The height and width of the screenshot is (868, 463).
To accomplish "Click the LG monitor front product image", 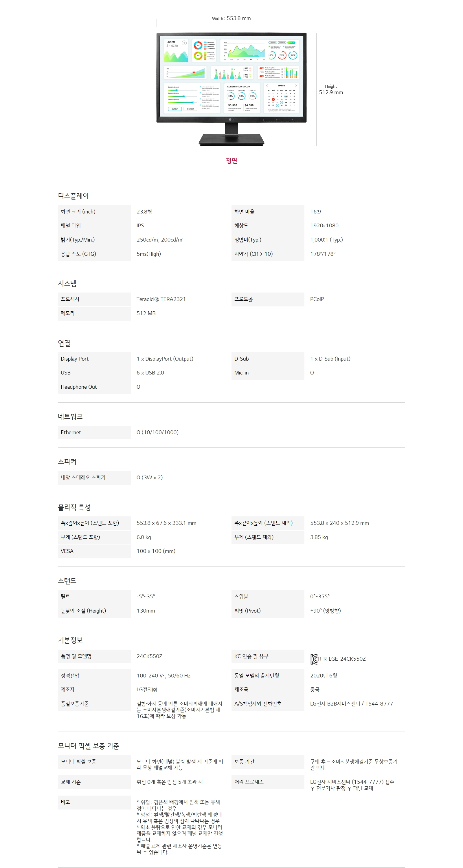I will click(232, 89).
